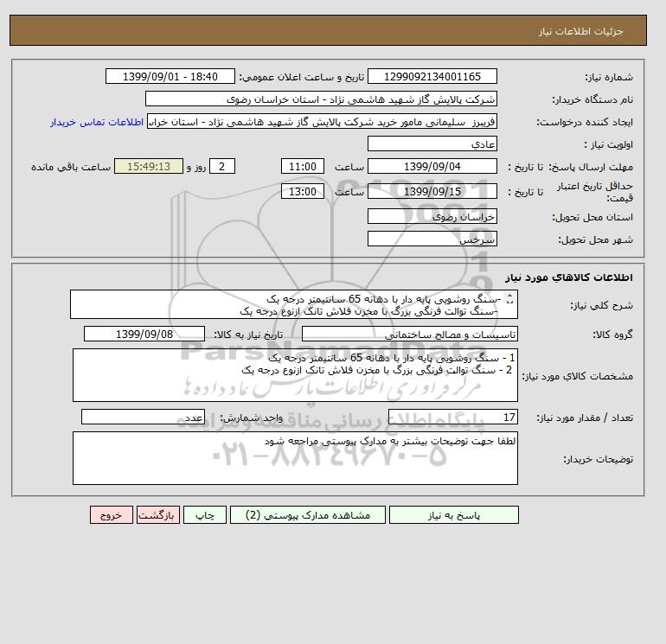Click the تاریخ نیاز به کالا field
The width and height of the screenshot is (666, 644).
coord(144,334)
